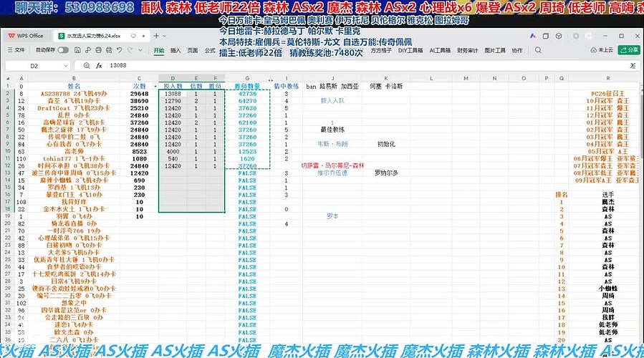
Task: Click the select-all corner of the grid
Action: (8, 79)
